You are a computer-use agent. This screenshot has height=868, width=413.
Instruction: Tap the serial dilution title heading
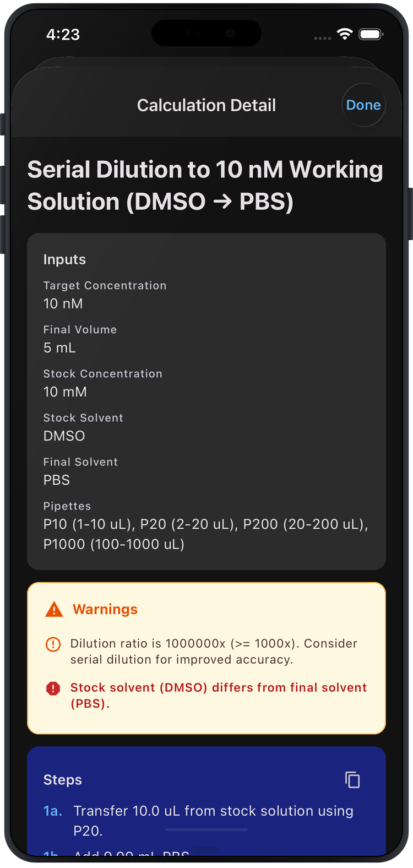[x=206, y=186]
